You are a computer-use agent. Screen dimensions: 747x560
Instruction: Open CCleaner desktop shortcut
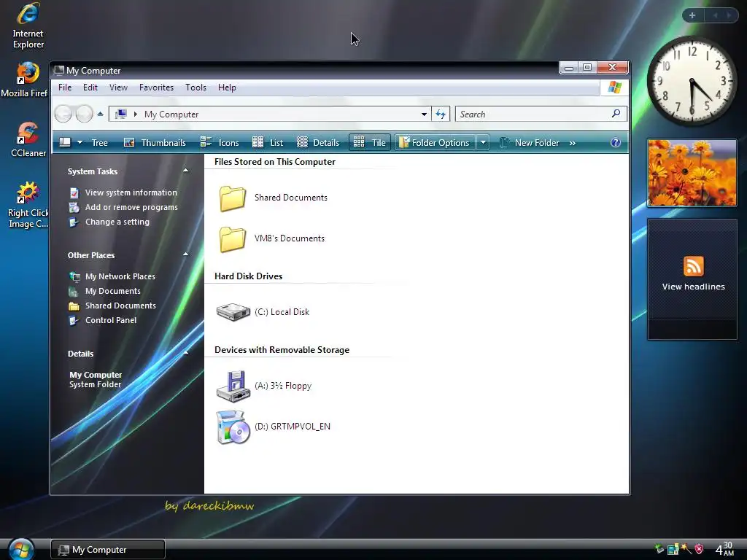(28, 139)
